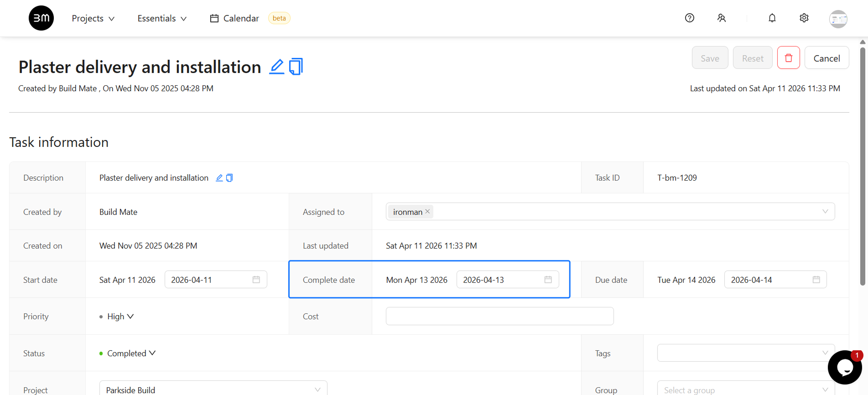Open Start date calendar picker icon

click(x=256, y=280)
